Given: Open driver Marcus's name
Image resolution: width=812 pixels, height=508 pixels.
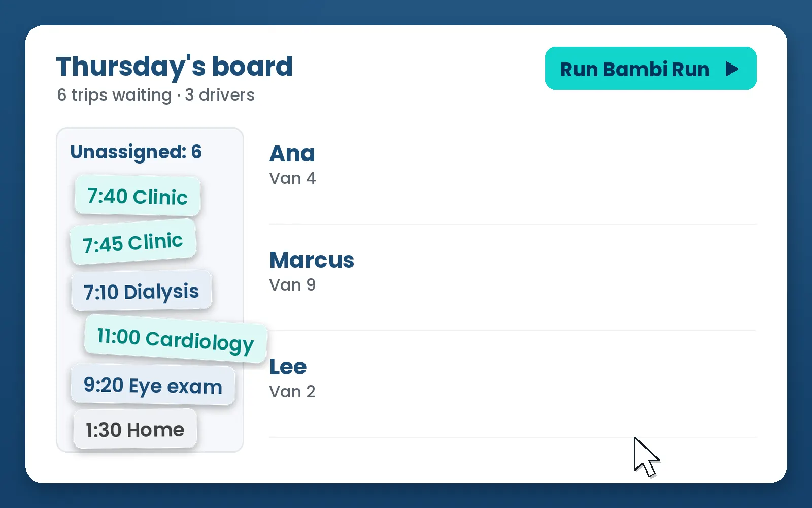Looking at the screenshot, I should [x=312, y=260].
